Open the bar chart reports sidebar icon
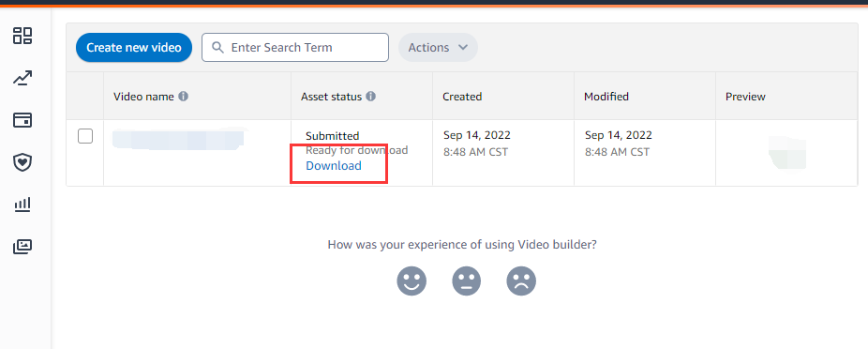Image resolution: width=868 pixels, height=349 pixels. click(x=22, y=205)
